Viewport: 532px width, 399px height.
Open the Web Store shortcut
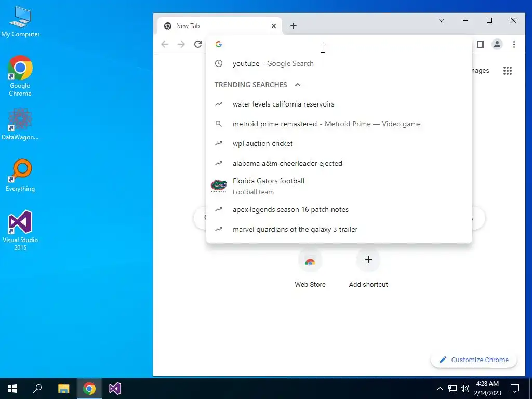tap(310, 269)
